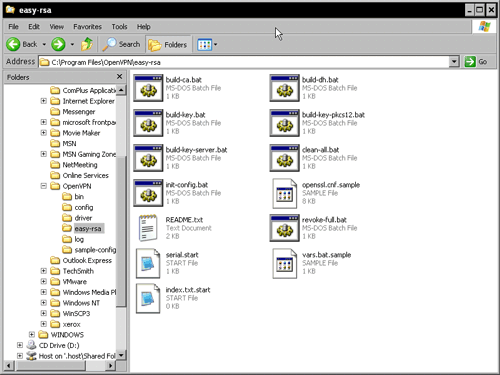Image resolution: width=500 pixels, height=375 pixels.
Task: Expand the Movie Maker tree node
Action: (43, 133)
